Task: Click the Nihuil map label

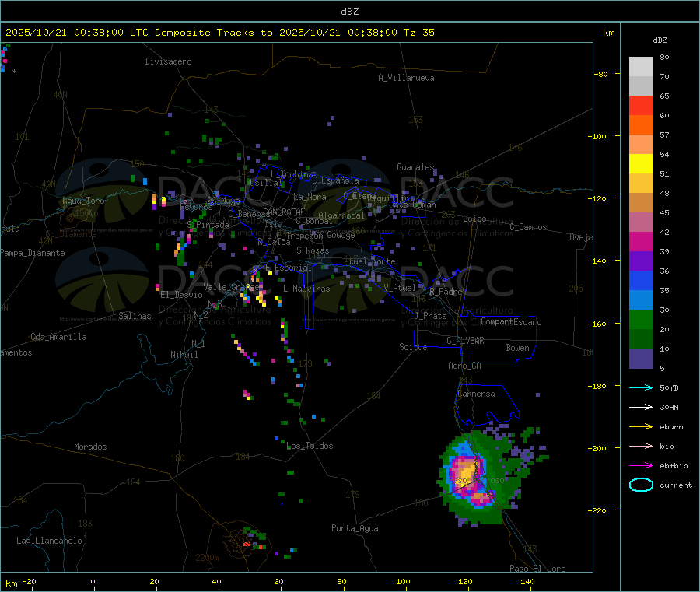Action: coord(184,355)
